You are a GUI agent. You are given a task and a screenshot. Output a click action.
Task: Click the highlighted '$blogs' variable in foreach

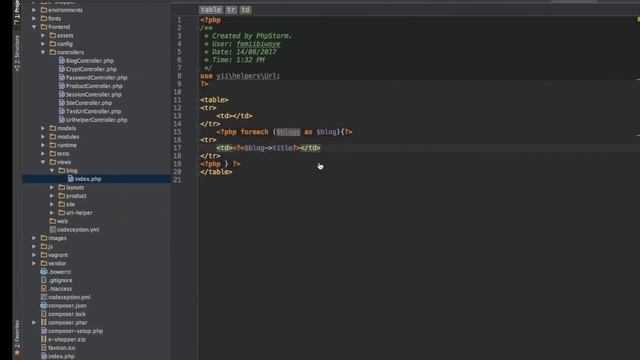point(288,132)
